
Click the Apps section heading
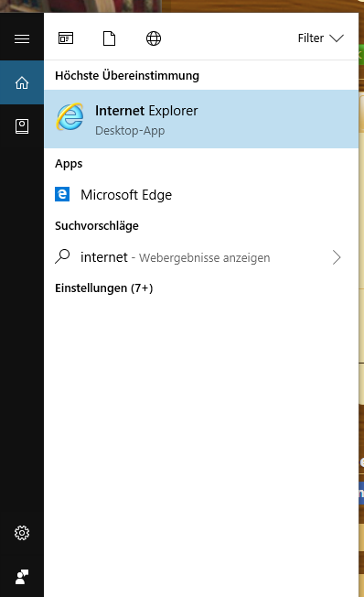[69, 164]
